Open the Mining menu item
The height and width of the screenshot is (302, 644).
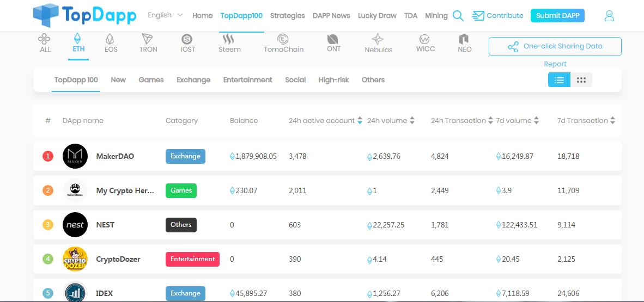pos(436,16)
